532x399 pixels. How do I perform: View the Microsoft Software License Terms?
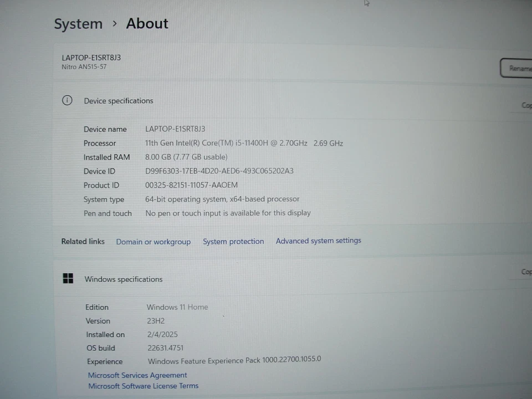coord(143,386)
